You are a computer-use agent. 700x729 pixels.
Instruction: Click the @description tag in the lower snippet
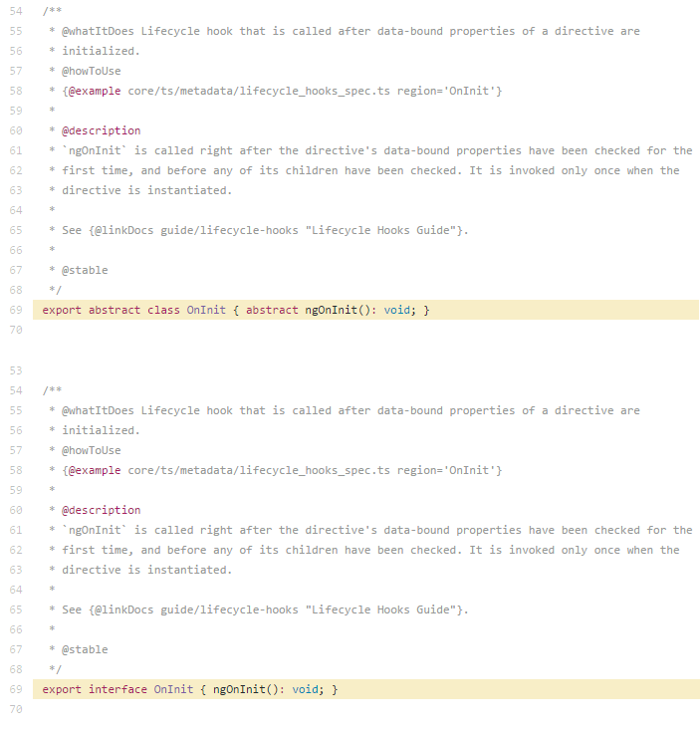pyautogui.click(x=101, y=510)
